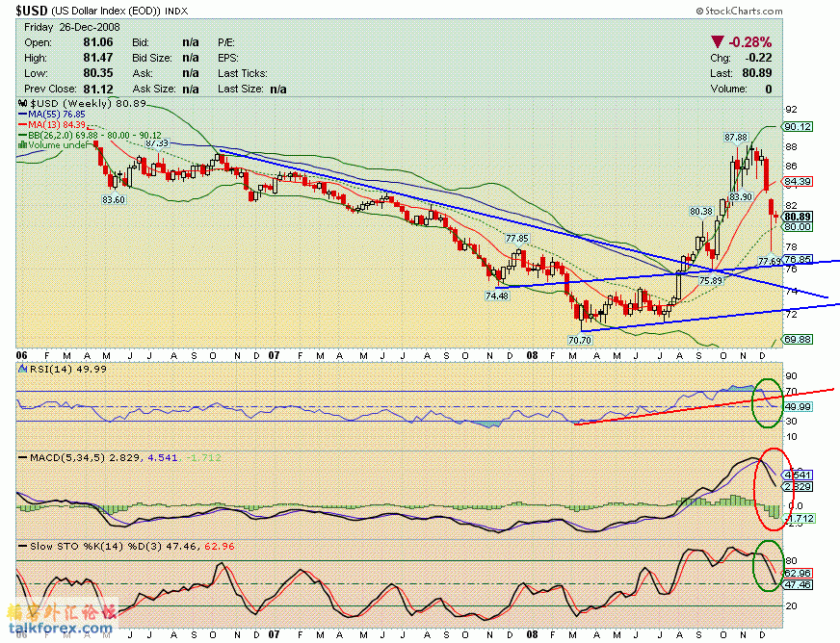Click the 87.33 price label

(x=157, y=143)
